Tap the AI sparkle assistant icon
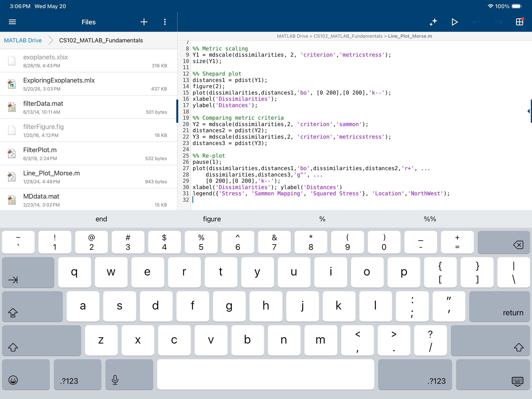 (433, 22)
